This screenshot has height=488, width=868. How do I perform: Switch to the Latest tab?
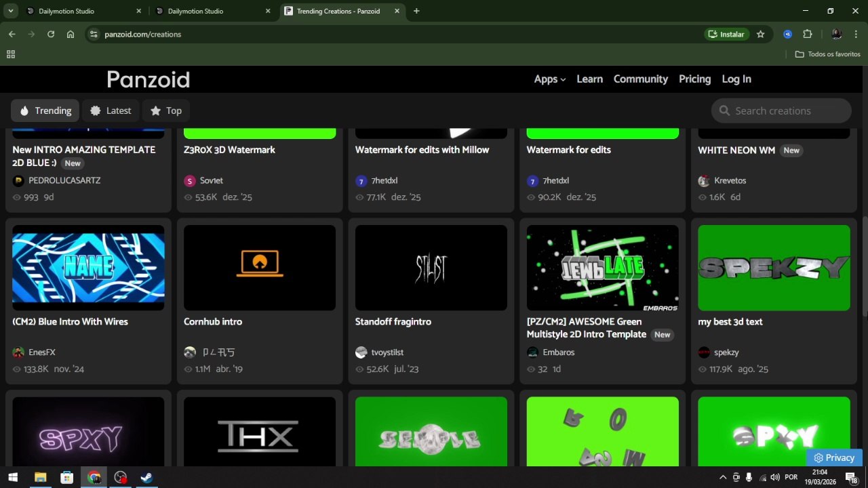tap(111, 110)
